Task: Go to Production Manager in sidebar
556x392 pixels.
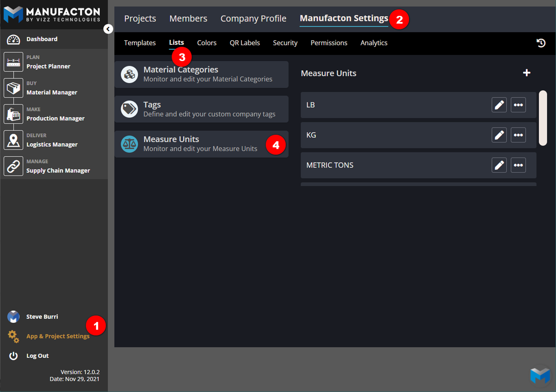Action: tap(55, 118)
